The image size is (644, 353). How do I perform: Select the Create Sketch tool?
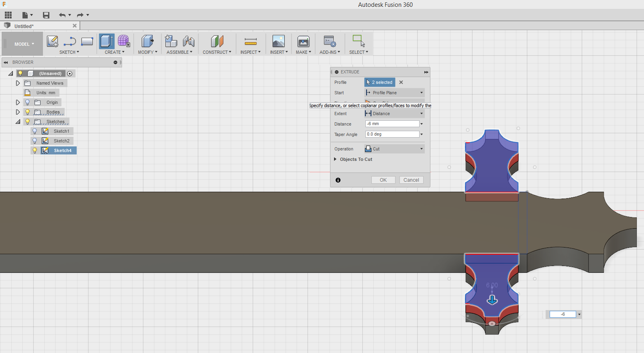coord(52,41)
